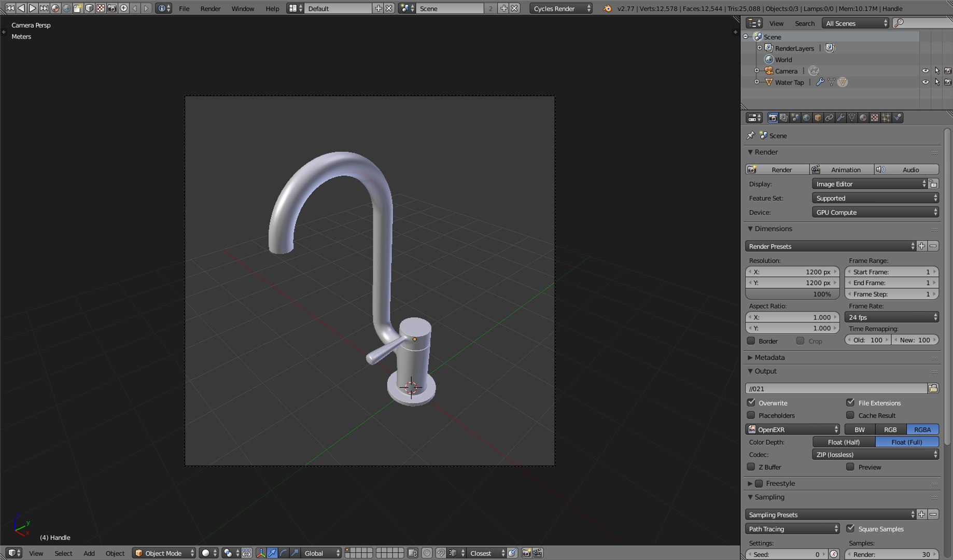The image size is (953, 560).
Task: Delete the Scene with the X button
Action: tap(514, 8)
